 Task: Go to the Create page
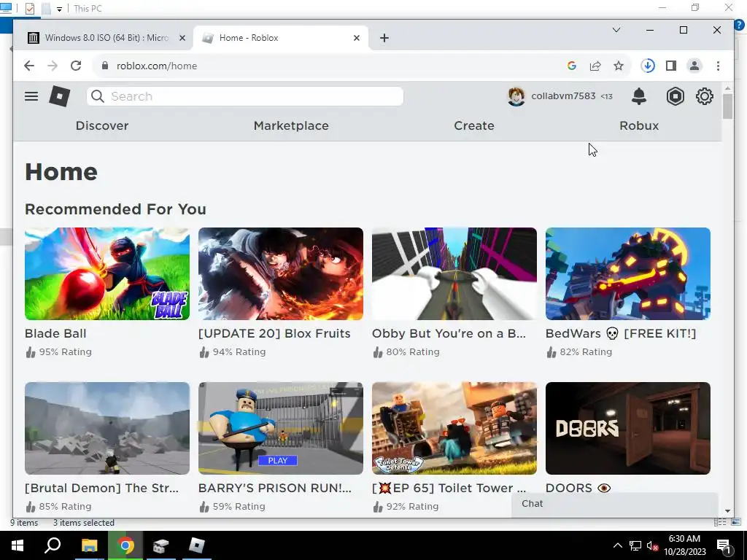pos(474,125)
